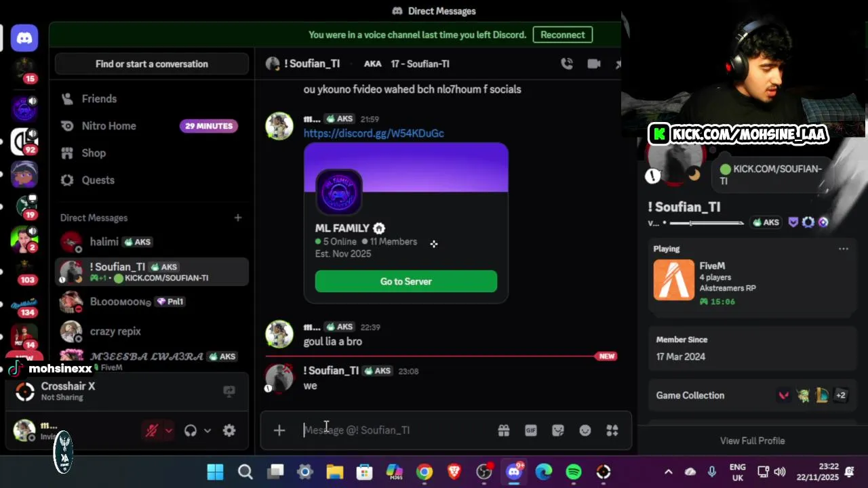Open Quests in sidebar
The width and height of the screenshot is (868, 488).
(x=152, y=180)
